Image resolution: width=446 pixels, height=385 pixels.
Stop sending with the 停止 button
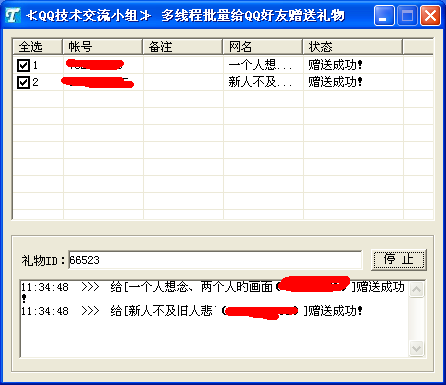[399, 260]
